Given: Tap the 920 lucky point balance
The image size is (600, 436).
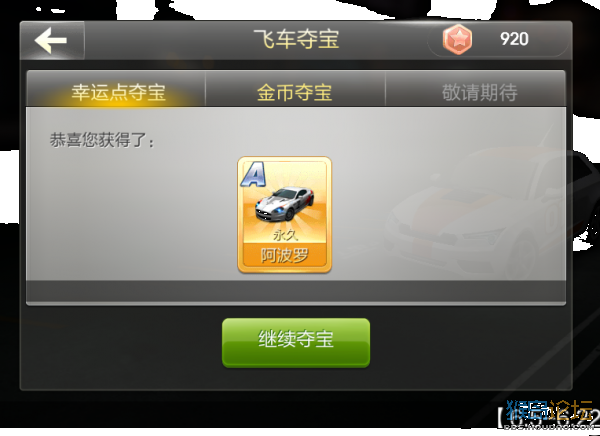Looking at the screenshot, I should click(514, 39).
